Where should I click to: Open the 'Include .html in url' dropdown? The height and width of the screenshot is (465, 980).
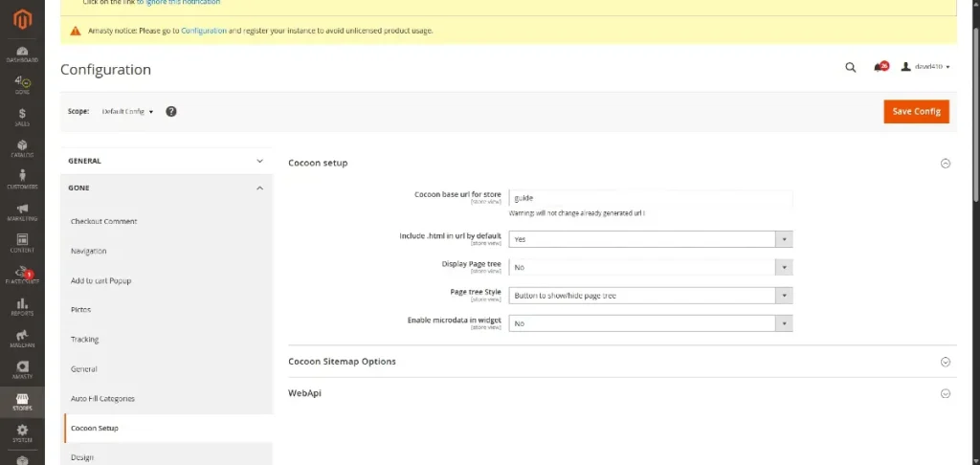click(650, 239)
